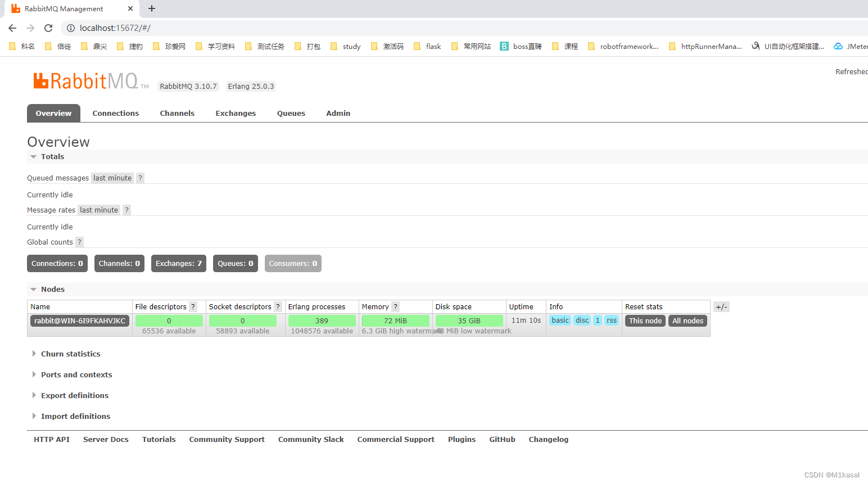The width and height of the screenshot is (868, 483).
Task: Open the 打包 bookmark folder
Action: click(308, 46)
